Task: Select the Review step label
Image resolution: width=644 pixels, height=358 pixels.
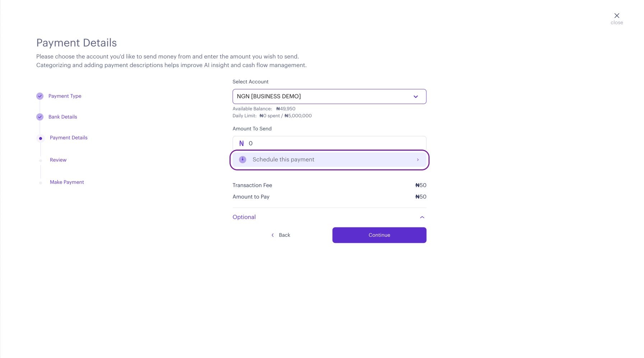Action: [x=58, y=160]
